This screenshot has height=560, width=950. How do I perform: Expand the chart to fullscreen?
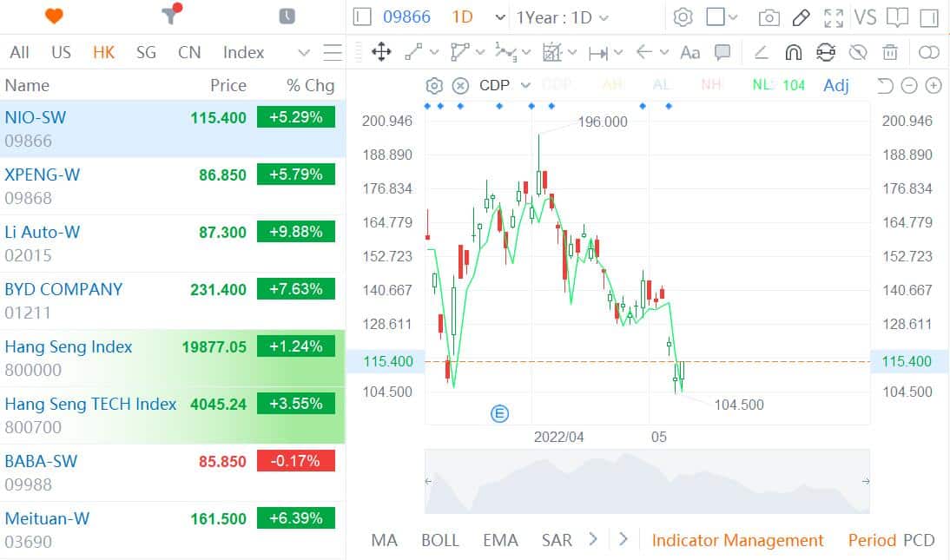coord(834,16)
